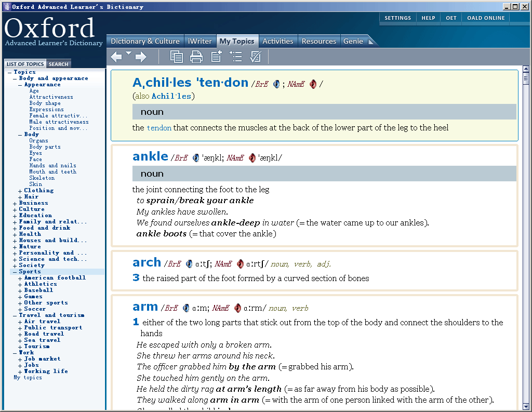Click the Print icon in the toolbar

[196, 57]
